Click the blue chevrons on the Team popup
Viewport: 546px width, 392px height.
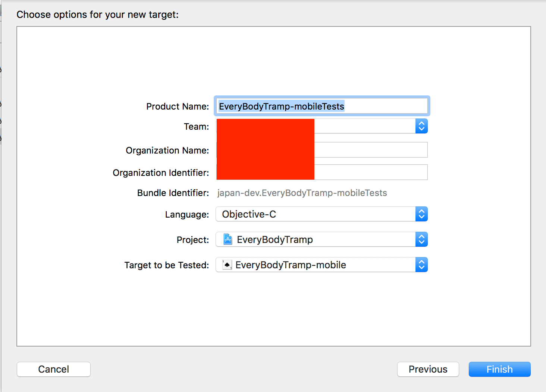click(x=421, y=126)
